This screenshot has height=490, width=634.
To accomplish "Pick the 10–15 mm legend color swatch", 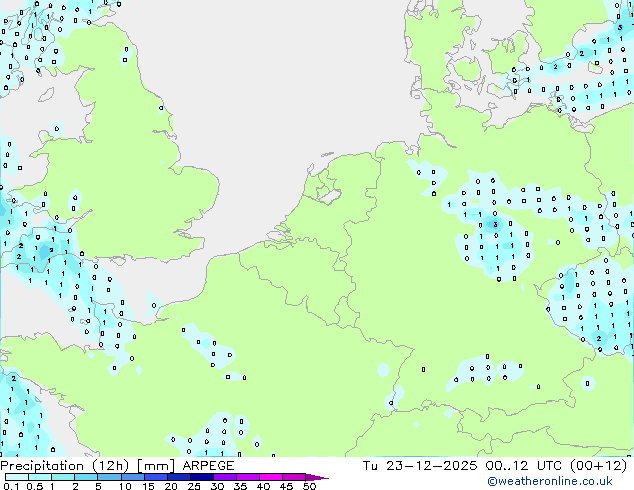I will coord(132,477).
